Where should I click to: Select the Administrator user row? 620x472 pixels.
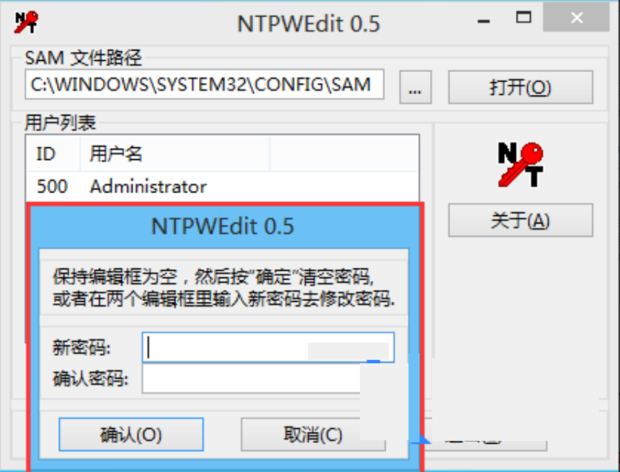(222, 186)
